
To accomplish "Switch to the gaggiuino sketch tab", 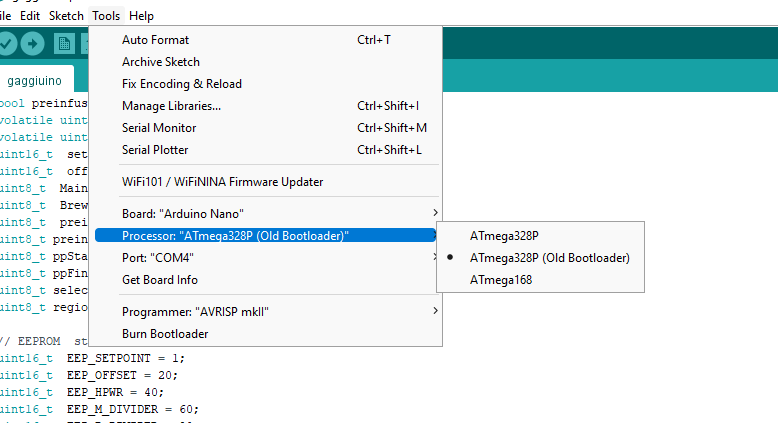I will (x=34, y=80).
